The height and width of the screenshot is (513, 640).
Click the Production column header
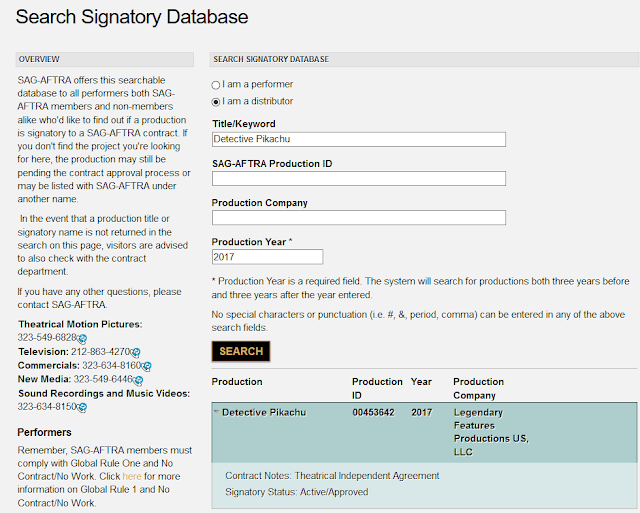click(x=237, y=382)
